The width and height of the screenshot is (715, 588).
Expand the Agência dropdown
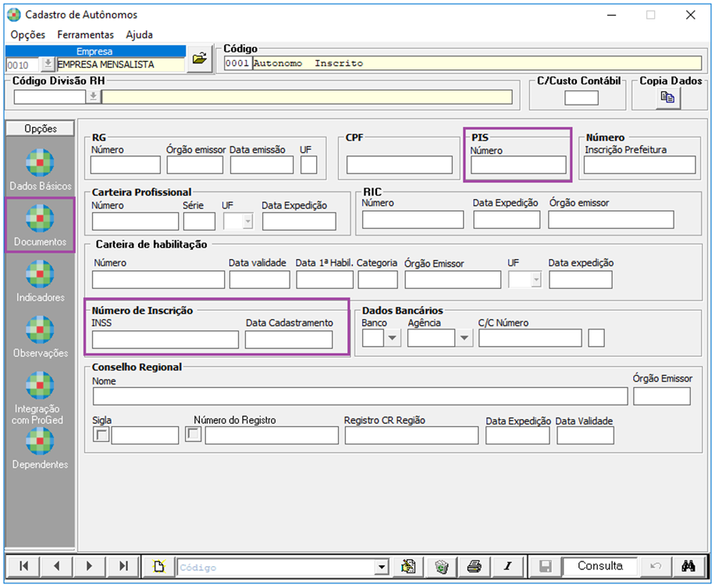pyautogui.click(x=464, y=338)
